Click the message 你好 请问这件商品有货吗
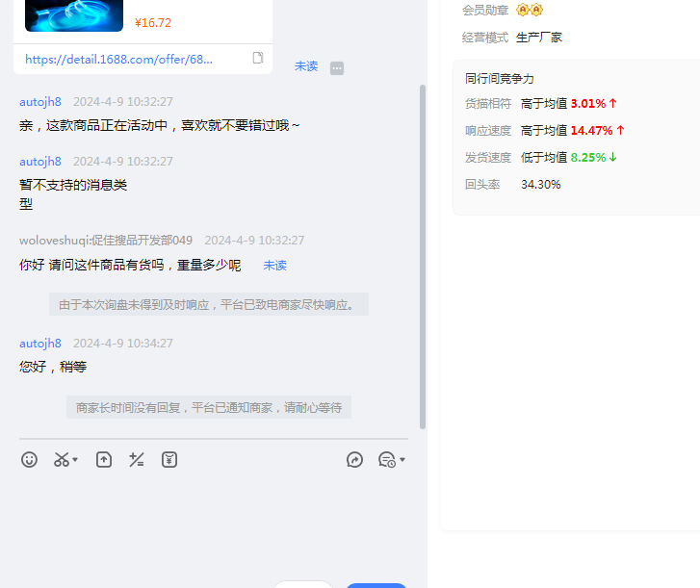Screen dimensions: 700x588 pos(130,266)
